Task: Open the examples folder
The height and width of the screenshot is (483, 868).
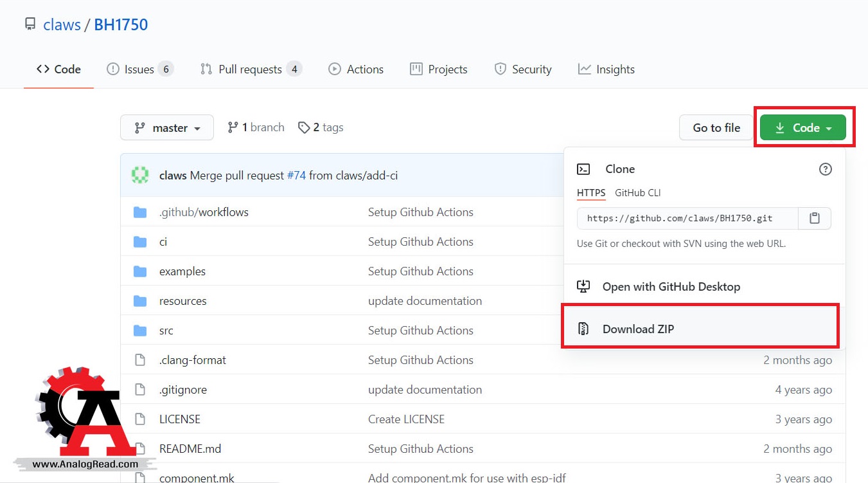Action: [182, 271]
